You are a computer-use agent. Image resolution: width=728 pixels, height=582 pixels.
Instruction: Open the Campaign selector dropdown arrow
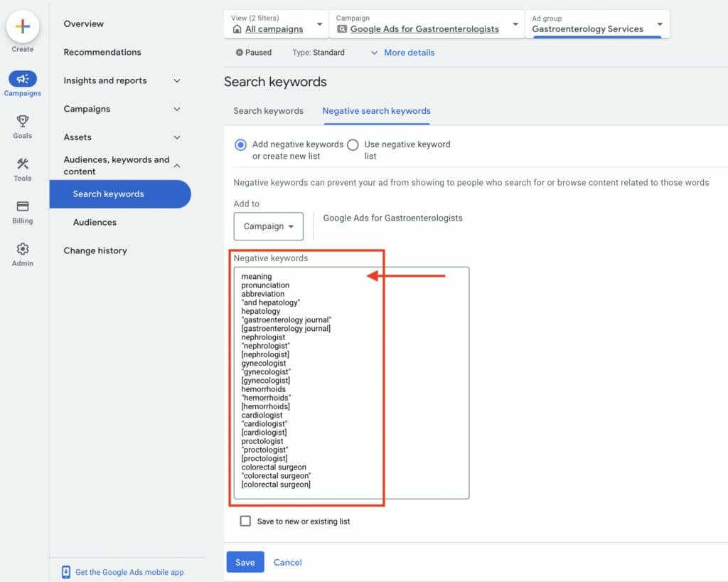(x=515, y=24)
